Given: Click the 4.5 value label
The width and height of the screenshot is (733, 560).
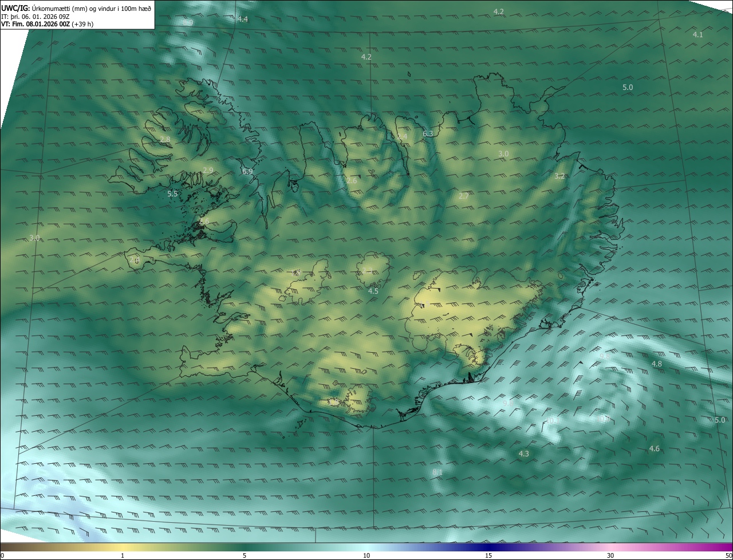Looking at the screenshot, I should [373, 291].
